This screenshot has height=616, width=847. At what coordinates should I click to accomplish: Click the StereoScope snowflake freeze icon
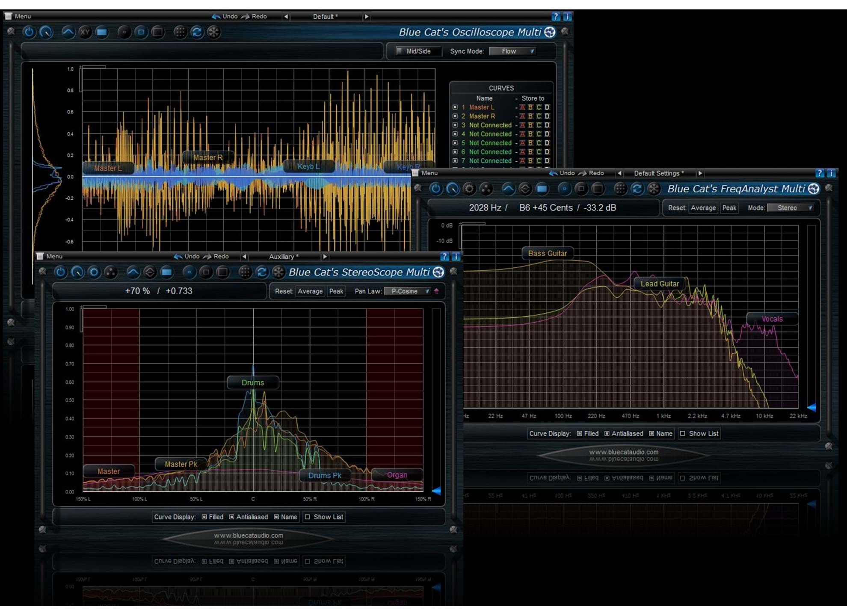pos(278,272)
